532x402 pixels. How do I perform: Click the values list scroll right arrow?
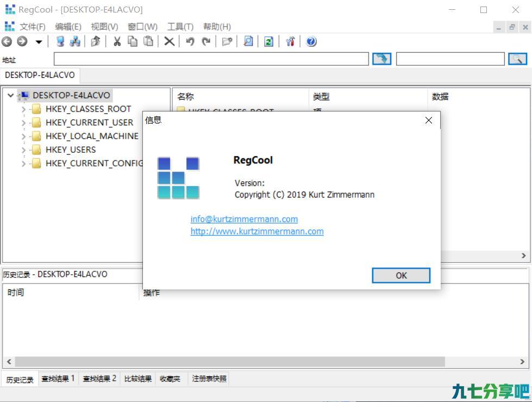(x=523, y=256)
